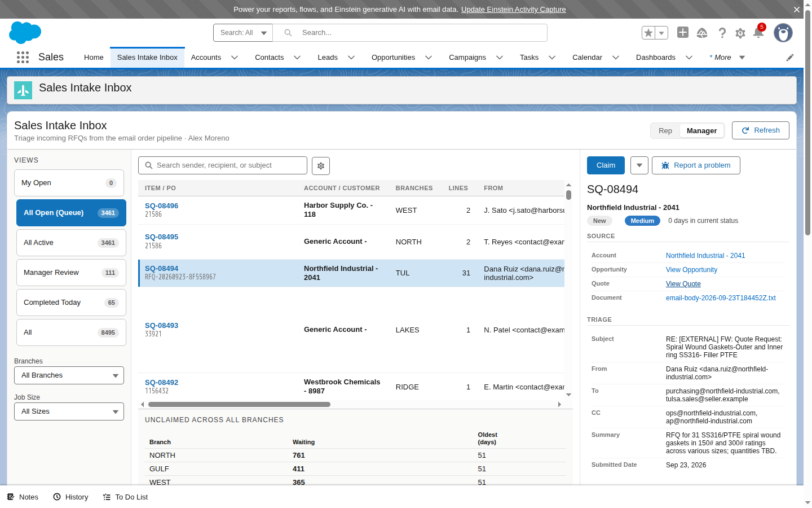The width and height of the screenshot is (812, 508).
Task: Open To Do List in the utility bar
Action: click(x=125, y=497)
